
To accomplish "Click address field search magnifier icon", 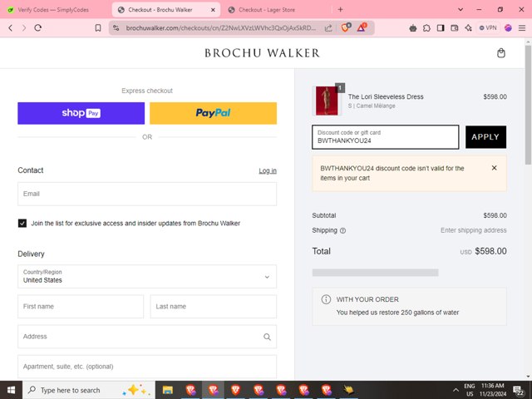I will click(267, 337).
